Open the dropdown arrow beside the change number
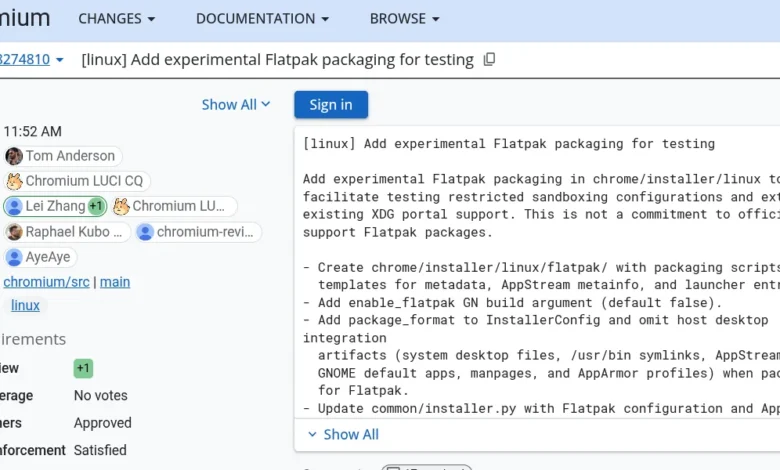This screenshot has width=780, height=470. coord(60,60)
